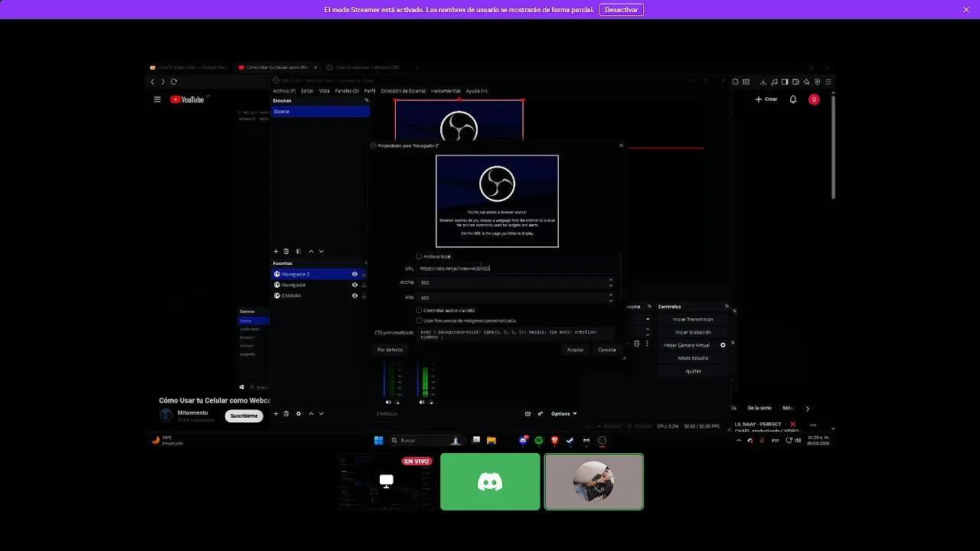Mute the left audio mixer channel
980x551 pixels.
click(388, 402)
